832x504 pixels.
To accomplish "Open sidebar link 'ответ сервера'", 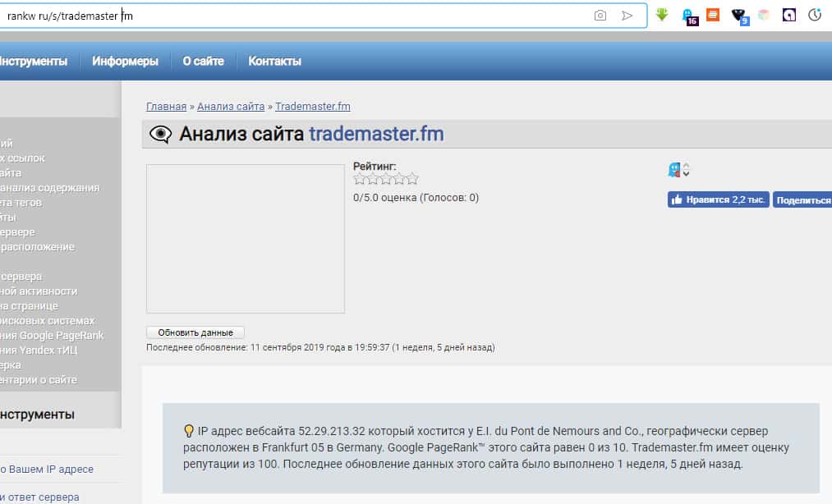I will click(x=39, y=497).
